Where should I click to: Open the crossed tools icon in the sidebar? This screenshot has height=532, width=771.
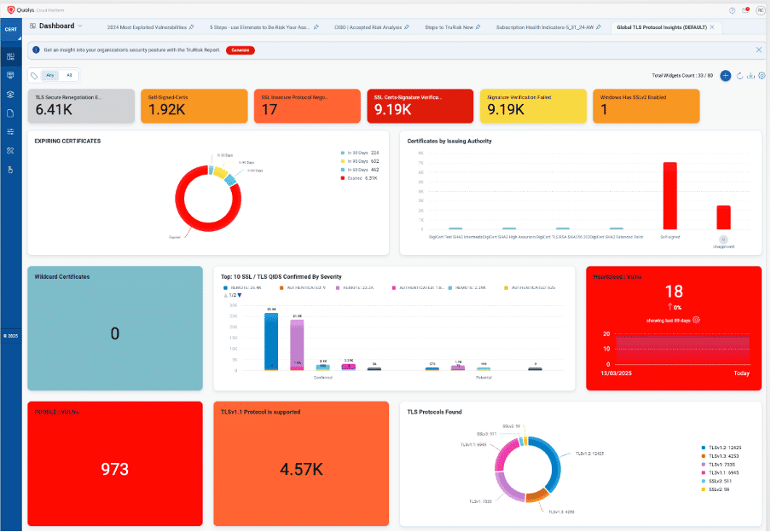click(x=10, y=151)
